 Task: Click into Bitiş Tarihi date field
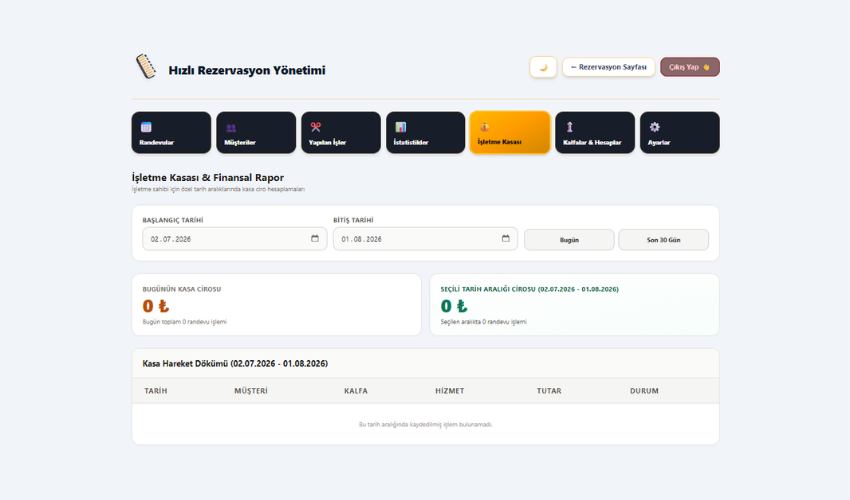426,239
